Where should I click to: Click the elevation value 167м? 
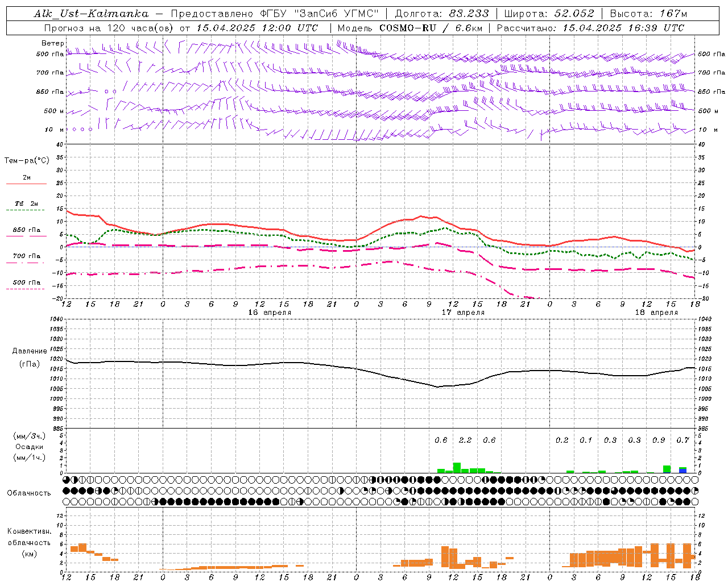coord(673,14)
